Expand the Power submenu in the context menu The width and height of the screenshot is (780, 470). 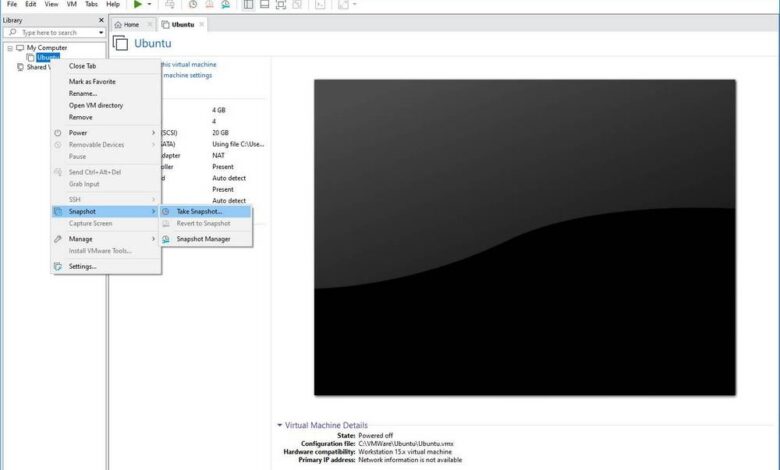tap(106, 133)
